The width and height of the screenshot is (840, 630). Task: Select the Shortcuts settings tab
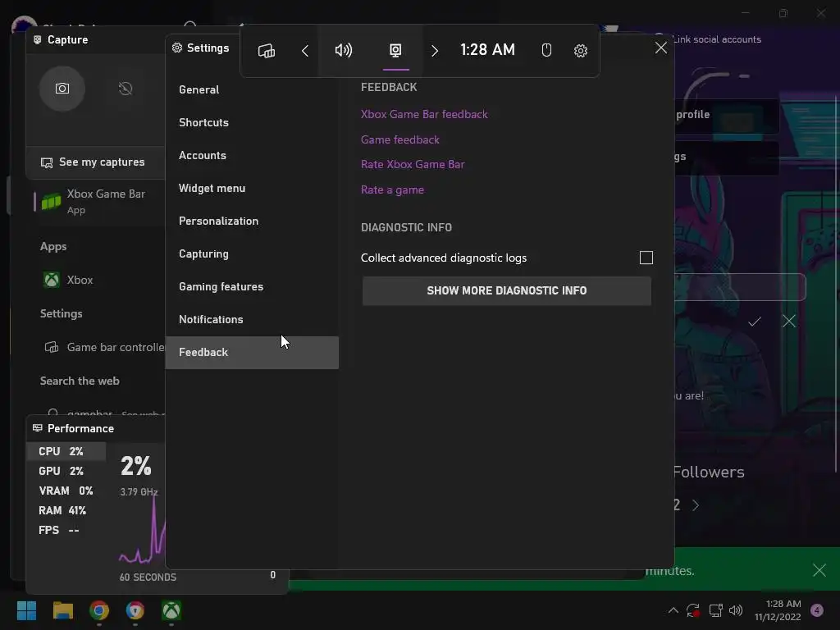pos(252,123)
